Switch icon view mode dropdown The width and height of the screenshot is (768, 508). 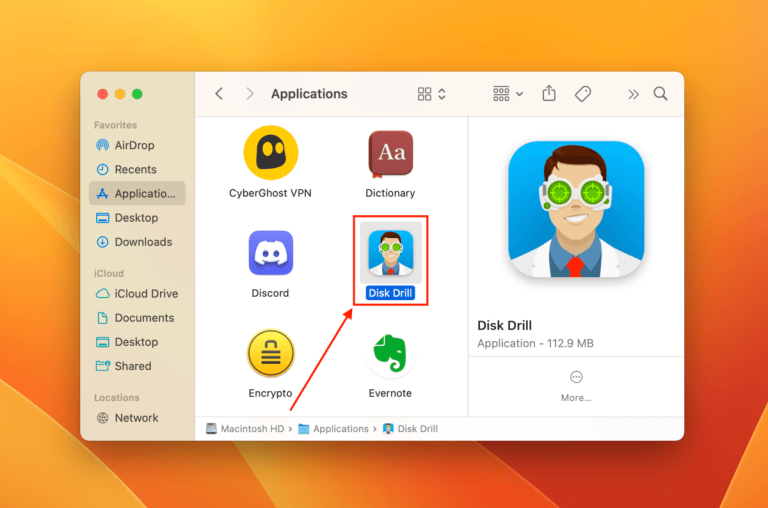[432, 94]
